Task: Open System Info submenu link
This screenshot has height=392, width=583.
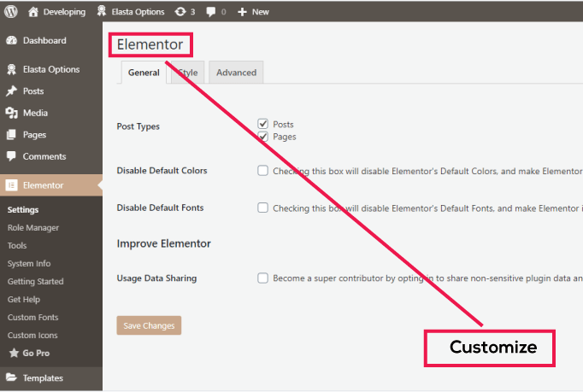Action: point(29,263)
